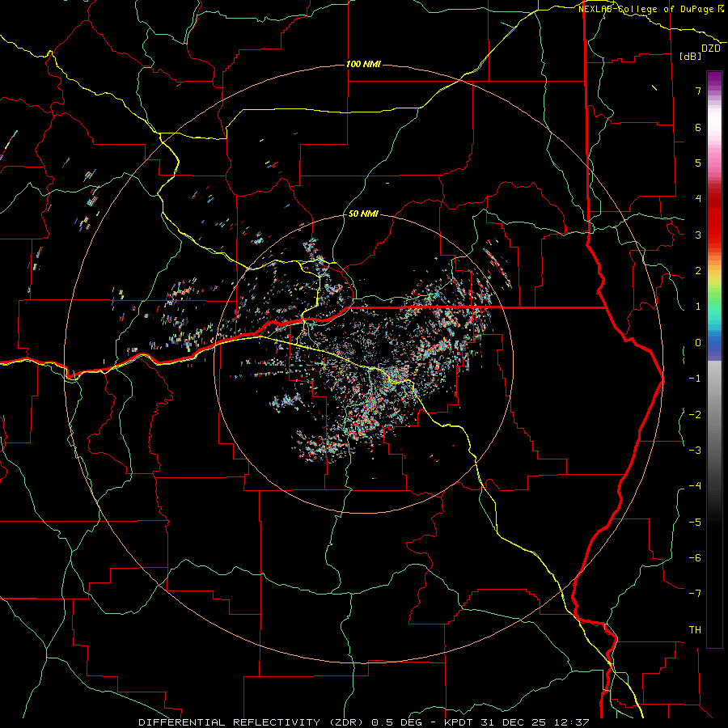This screenshot has width=728, height=728.
Task: Click the 50 NMI range ring label
Action: [x=363, y=214]
